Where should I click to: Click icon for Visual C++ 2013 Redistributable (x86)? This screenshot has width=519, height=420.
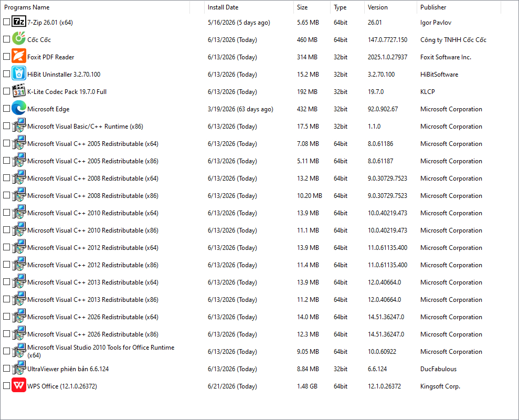[x=19, y=299]
